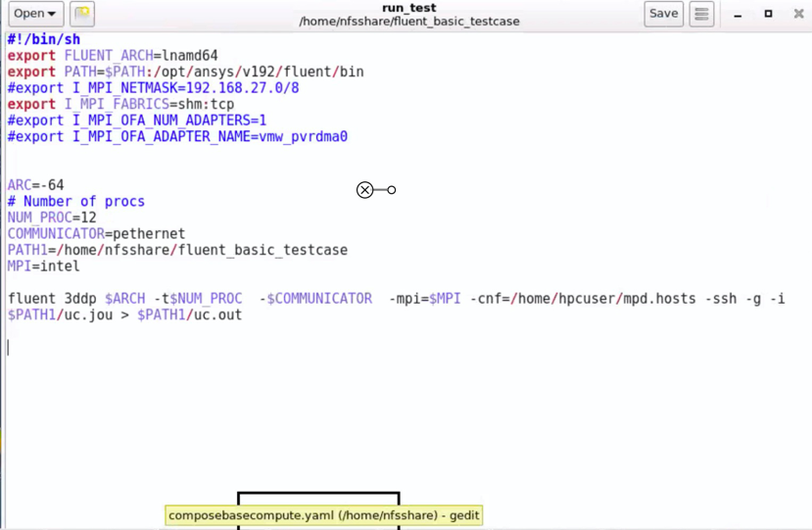Maximize the gedit window
This screenshot has width=812, height=530.
click(x=769, y=14)
